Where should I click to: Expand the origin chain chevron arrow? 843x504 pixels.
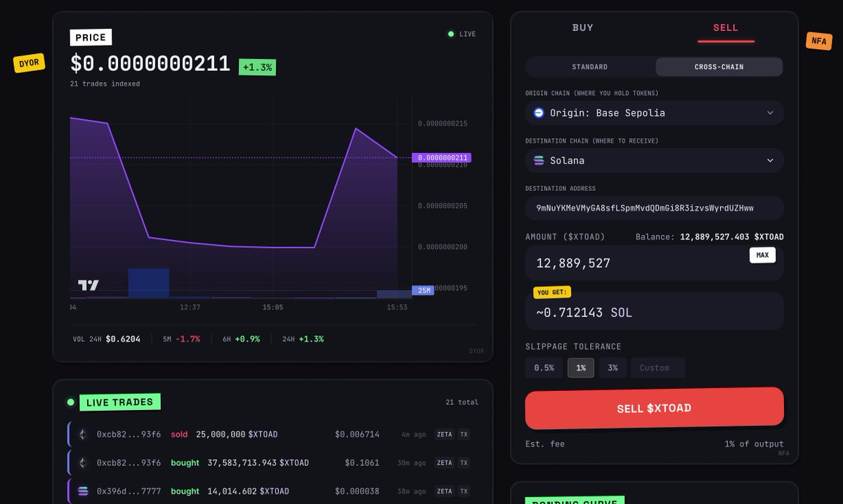770,113
